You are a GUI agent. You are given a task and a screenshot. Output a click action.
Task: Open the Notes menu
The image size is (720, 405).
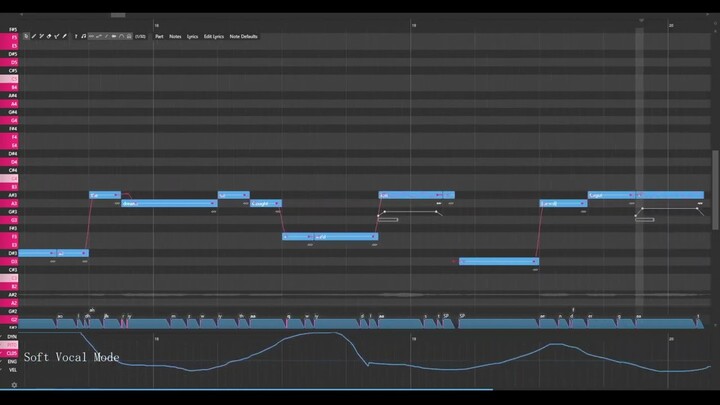point(175,36)
